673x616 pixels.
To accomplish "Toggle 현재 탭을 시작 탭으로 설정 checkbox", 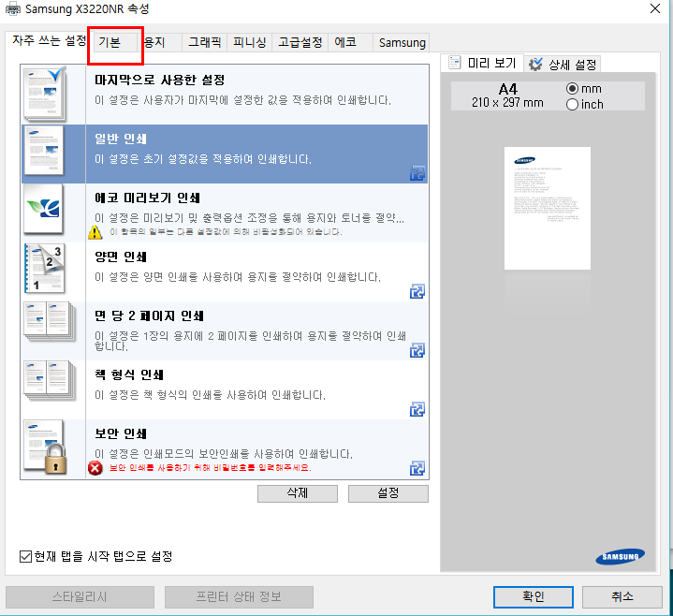I will 26,556.
